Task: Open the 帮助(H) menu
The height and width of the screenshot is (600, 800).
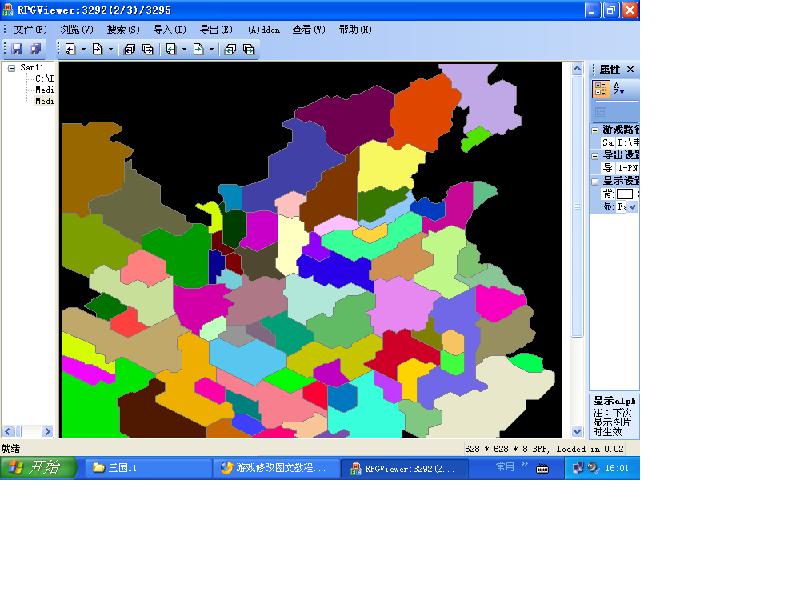Action: pyautogui.click(x=355, y=30)
